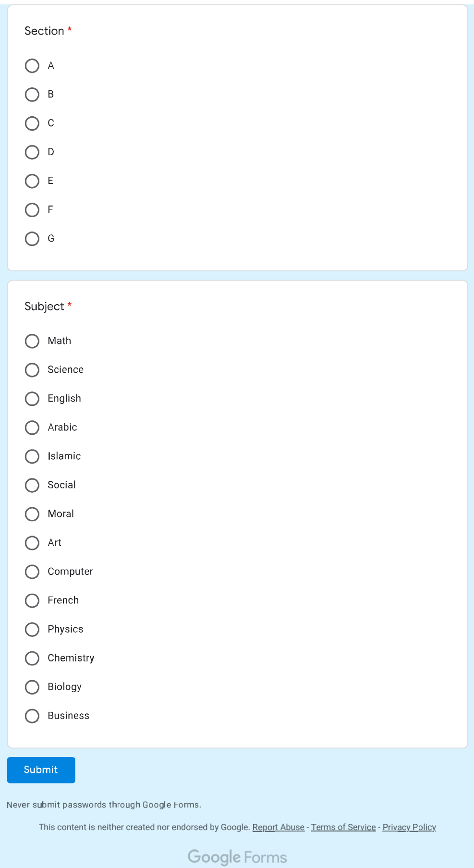474x868 pixels.
Task: Select Section A radio button
Action: tap(32, 66)
